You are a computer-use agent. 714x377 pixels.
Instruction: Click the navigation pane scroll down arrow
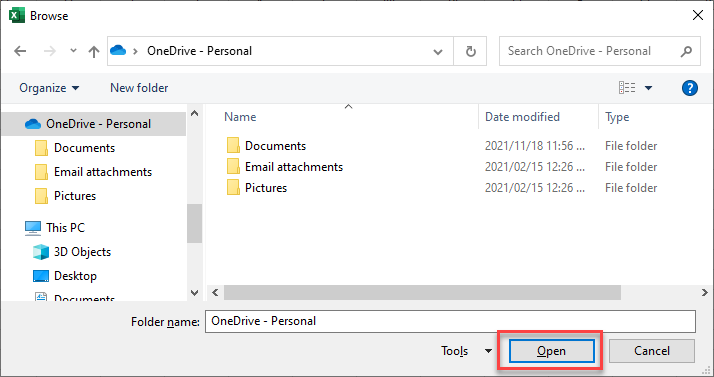194,293
